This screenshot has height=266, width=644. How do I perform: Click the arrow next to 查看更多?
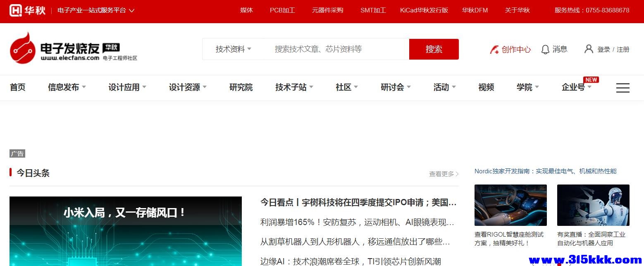pyautogui.click(x=456, y=174)
